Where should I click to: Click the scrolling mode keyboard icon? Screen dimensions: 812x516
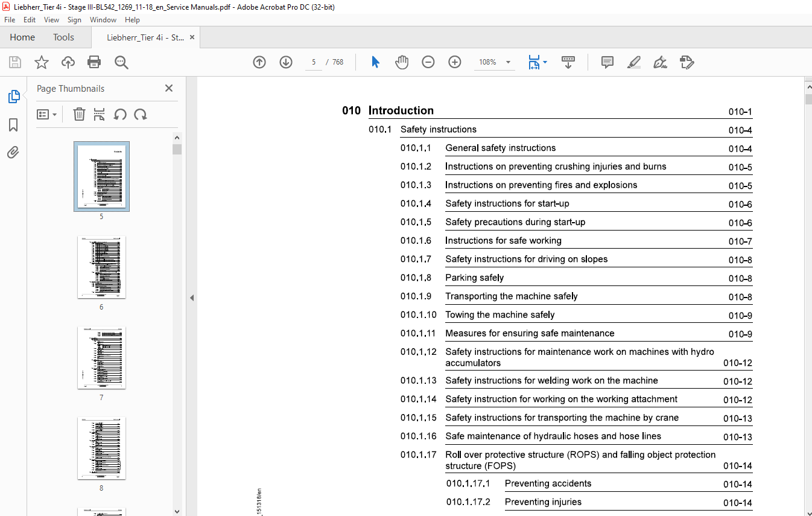tap(568, 62)
